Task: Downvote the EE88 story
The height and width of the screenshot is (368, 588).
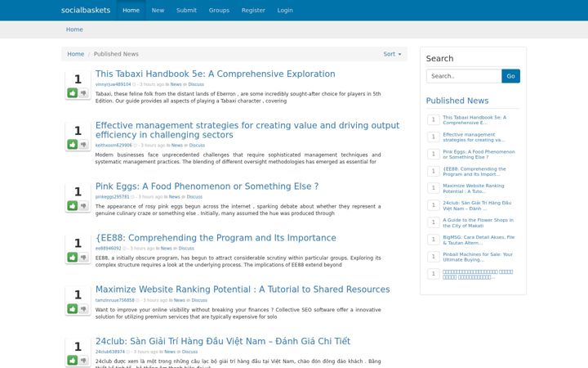Action: [x=83, y=258]
